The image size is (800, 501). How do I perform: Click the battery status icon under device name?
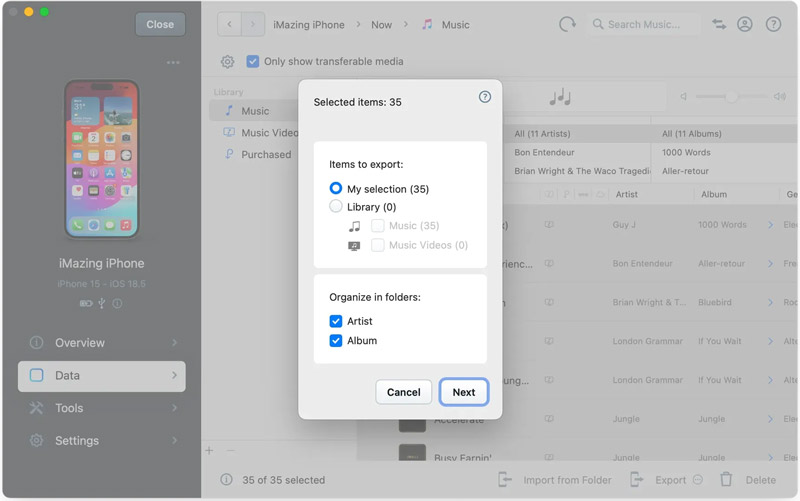click(86, 304)
